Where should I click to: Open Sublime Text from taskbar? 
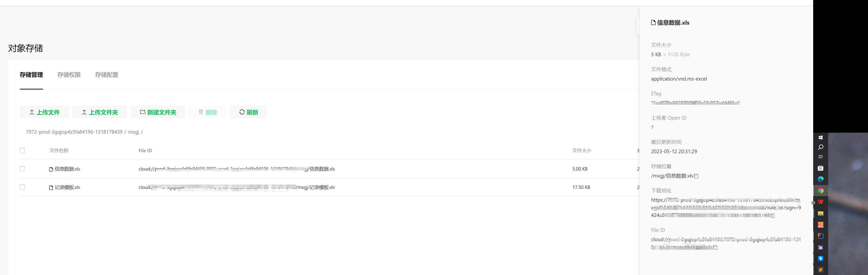[x=820, y=270]
